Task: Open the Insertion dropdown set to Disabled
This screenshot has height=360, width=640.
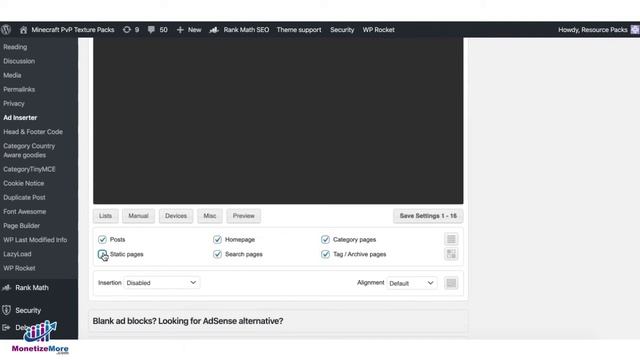Action: 162,282
